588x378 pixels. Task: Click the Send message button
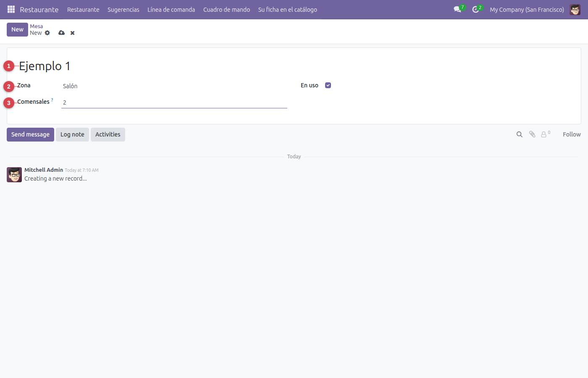coord(30,134)
